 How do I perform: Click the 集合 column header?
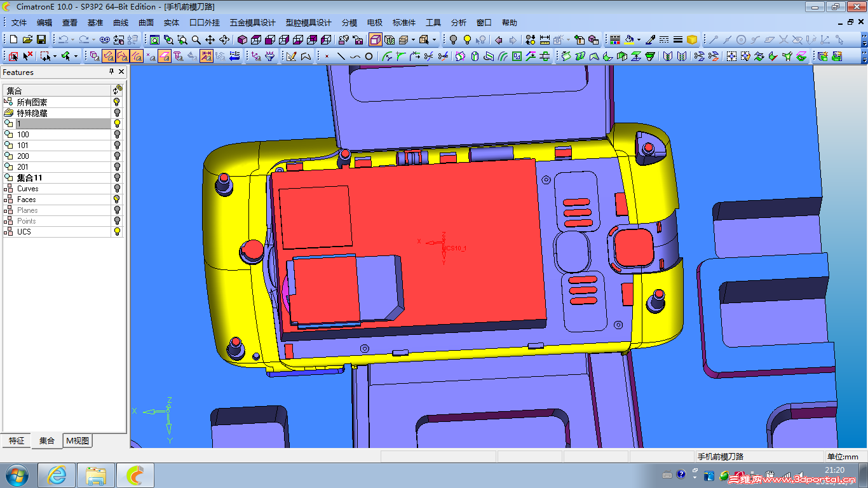click(x=57, y=90)
